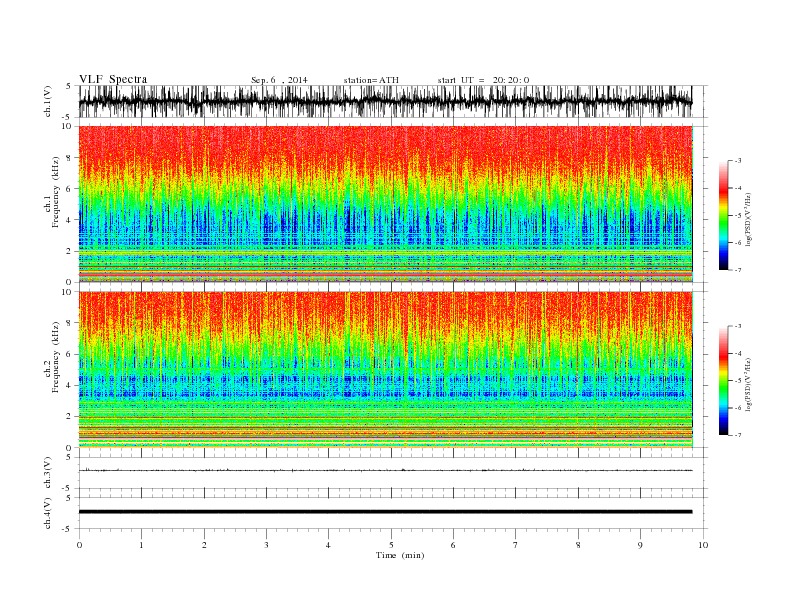Click the ch.1 PSD color bar
Screen dimensions: 792x612
point(723,215)
